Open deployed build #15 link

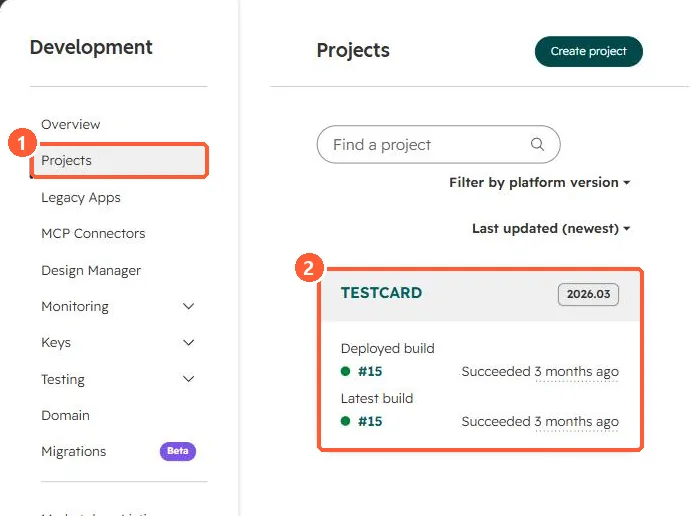coord(370,371)
